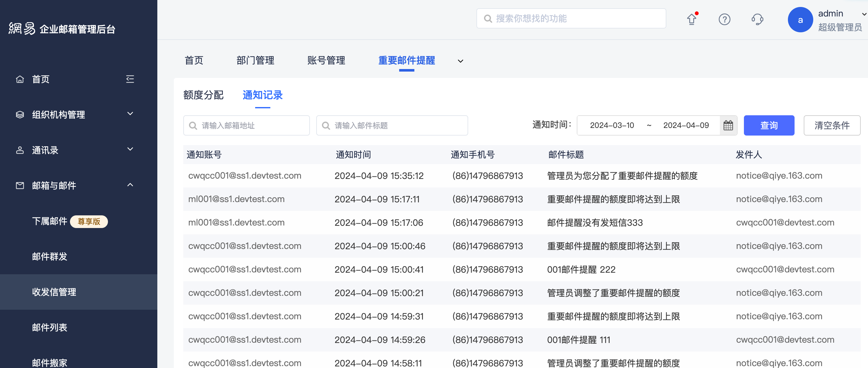Open the help question mark icon
The height and width of the screenshot is (368, 868).
point(724,19)
